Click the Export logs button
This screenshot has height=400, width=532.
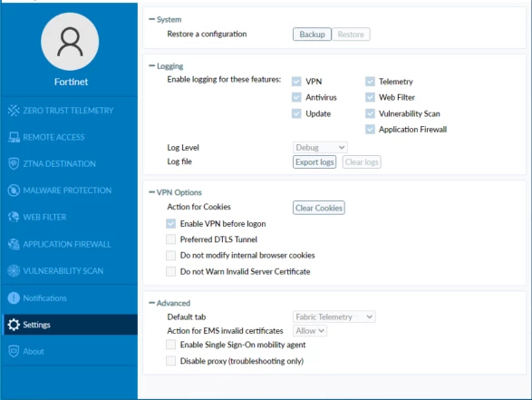314,162
